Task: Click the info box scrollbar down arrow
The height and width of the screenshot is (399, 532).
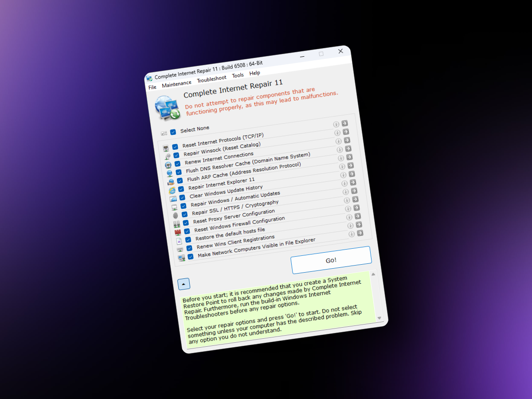Action: (x=379, y=318)
